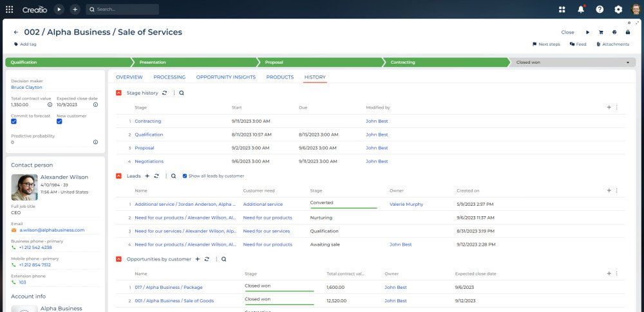Click the run process play icon in top bar
Screen dimensions: 644x312
pyautogui.click(x=59, y=10)
